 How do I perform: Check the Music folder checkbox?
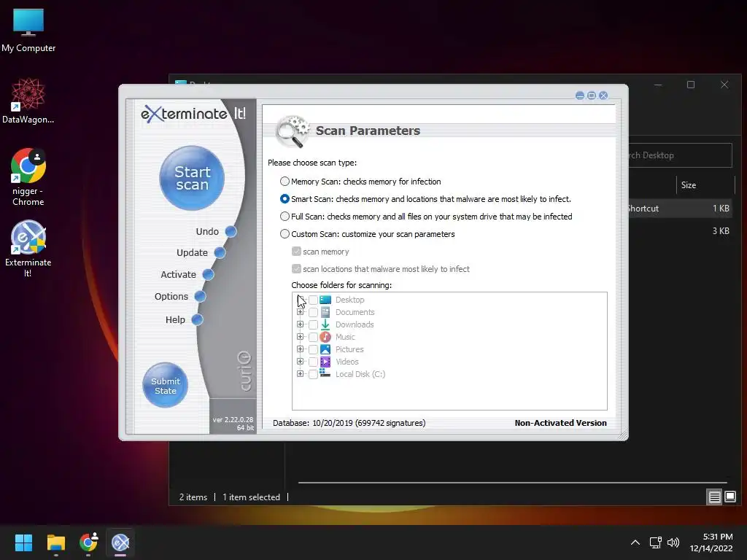313,337
